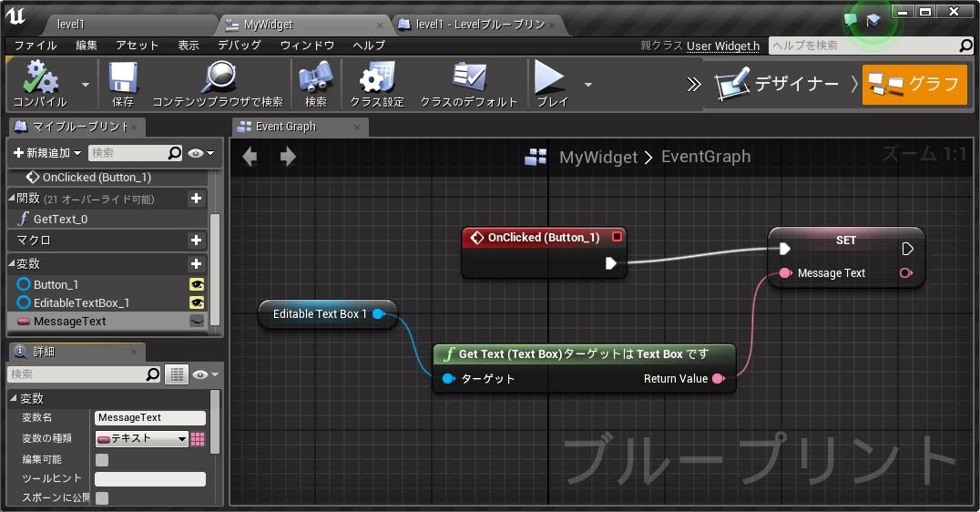Expand the Add New dropdown

tap(47, 153)
